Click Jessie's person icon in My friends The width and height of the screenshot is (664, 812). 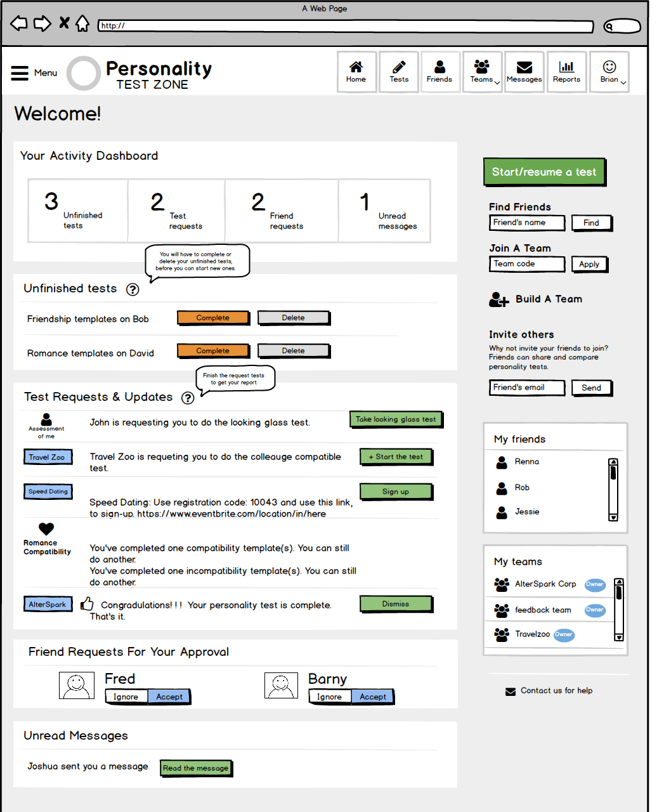(502, 513)
